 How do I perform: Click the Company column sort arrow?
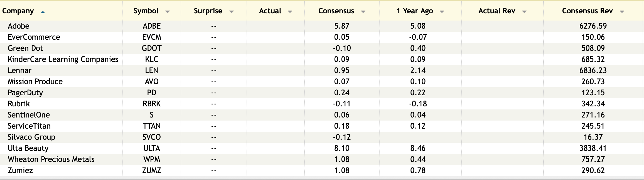pyautogui.click(x=43, y=12)
